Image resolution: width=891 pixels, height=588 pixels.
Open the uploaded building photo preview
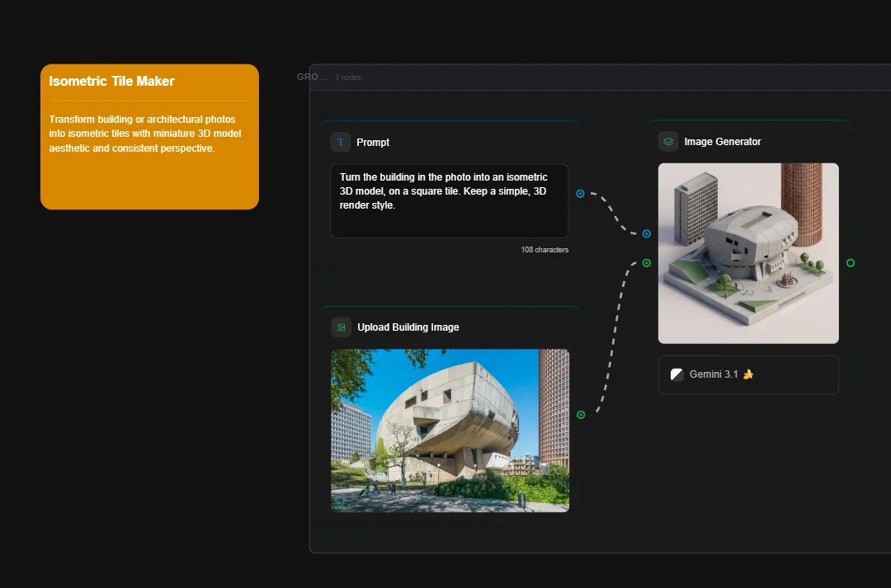tap(449, 430)
